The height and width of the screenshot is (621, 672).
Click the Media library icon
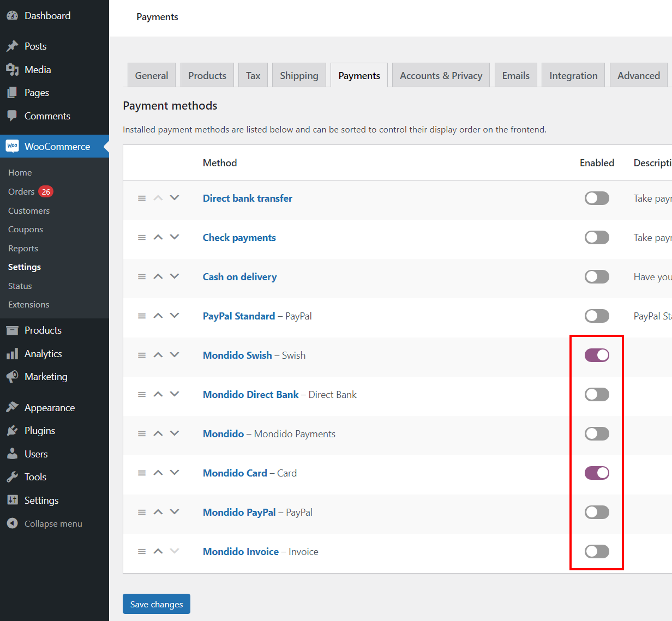[x=12, y=70]
